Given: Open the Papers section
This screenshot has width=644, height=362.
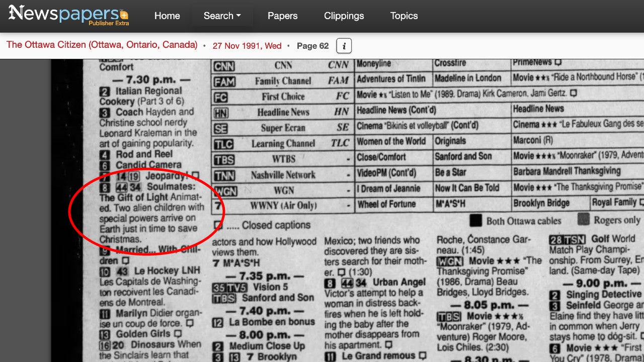Looking at the screenshot, I should click(x=282, y=16).
